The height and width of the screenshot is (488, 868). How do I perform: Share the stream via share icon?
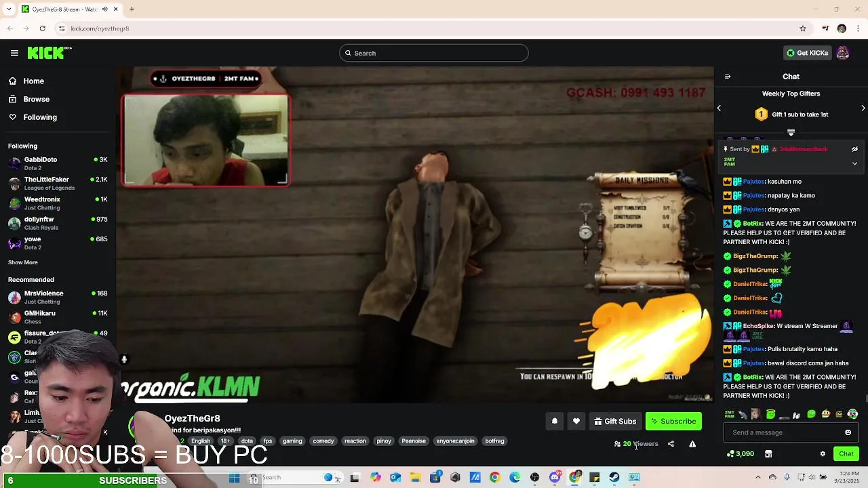click(x=671, y=444)
